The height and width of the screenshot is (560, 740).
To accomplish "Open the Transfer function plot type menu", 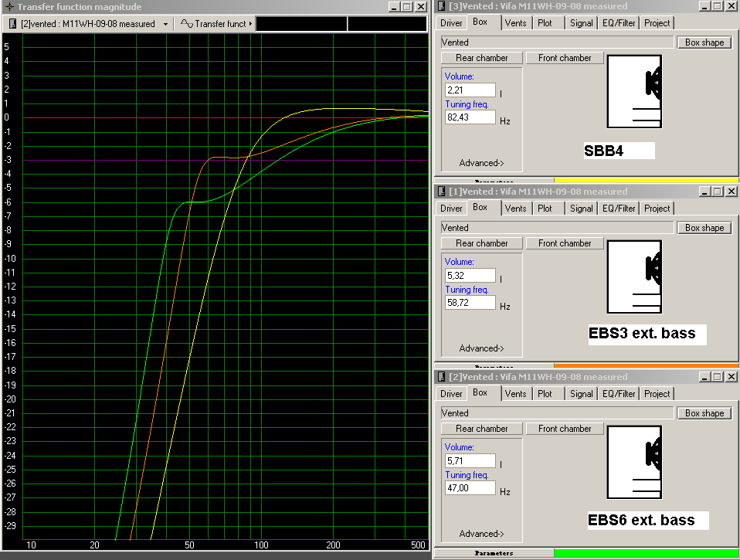I will coord(250,24).
